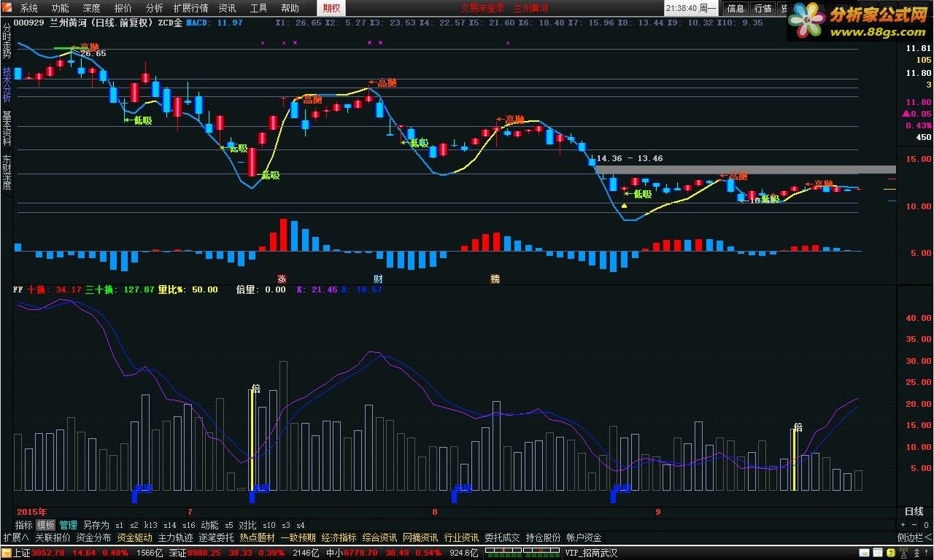Click the 期权 button in the top bar

[332, 8]
